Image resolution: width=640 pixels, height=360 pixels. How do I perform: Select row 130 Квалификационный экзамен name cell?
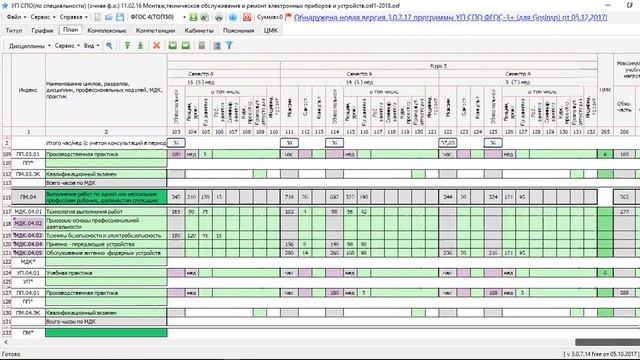tap(106, 313)
